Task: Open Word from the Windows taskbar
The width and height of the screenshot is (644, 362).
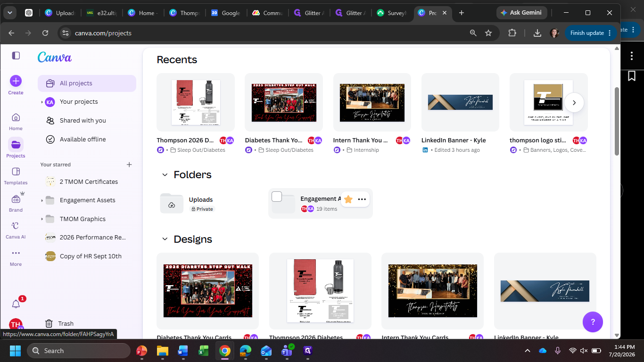Action: [x=183, y=351]
